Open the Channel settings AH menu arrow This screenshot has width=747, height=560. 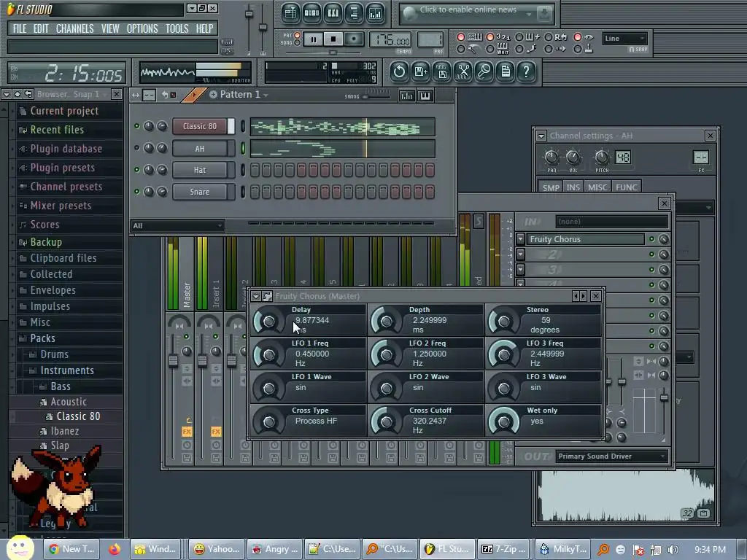tap(541, 136)
